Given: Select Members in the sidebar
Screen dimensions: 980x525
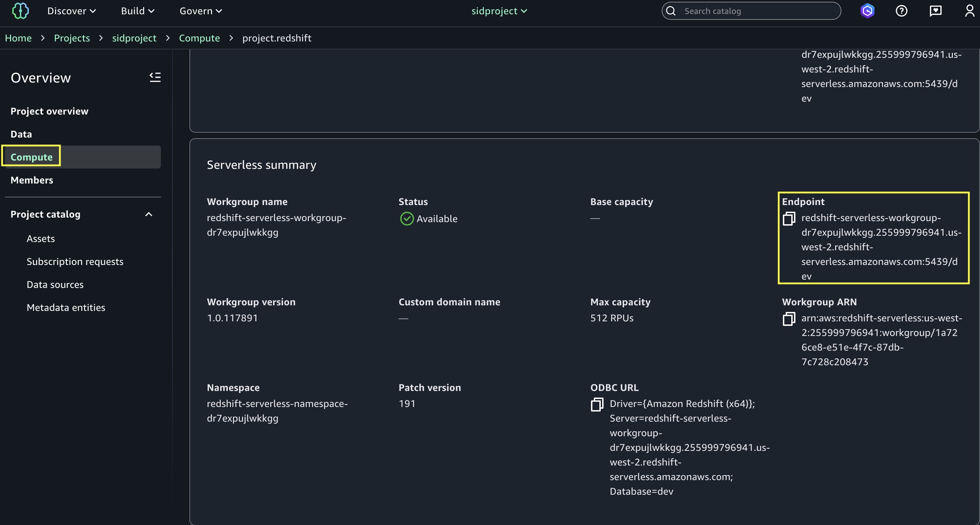Looking at the screenshot, I should [x=32, y=180].
